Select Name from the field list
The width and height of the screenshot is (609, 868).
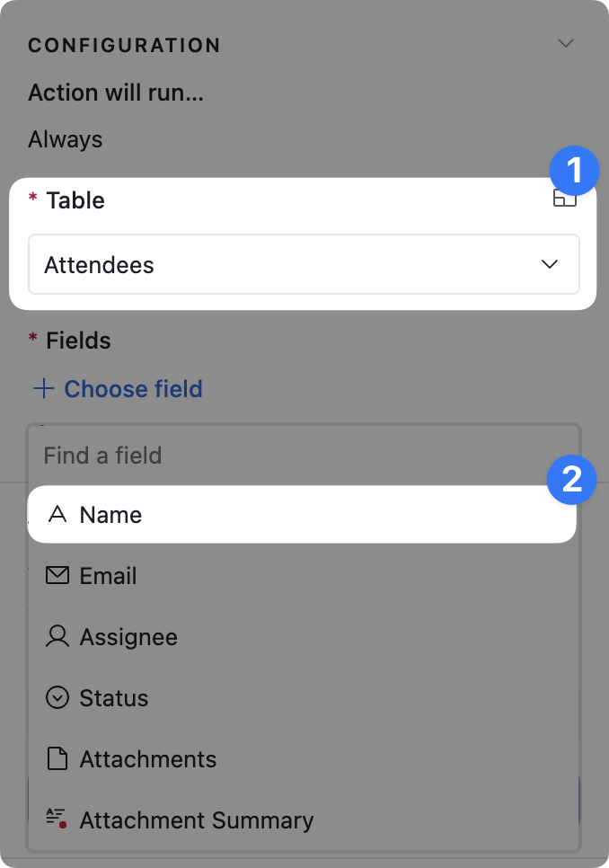point(110,514)
